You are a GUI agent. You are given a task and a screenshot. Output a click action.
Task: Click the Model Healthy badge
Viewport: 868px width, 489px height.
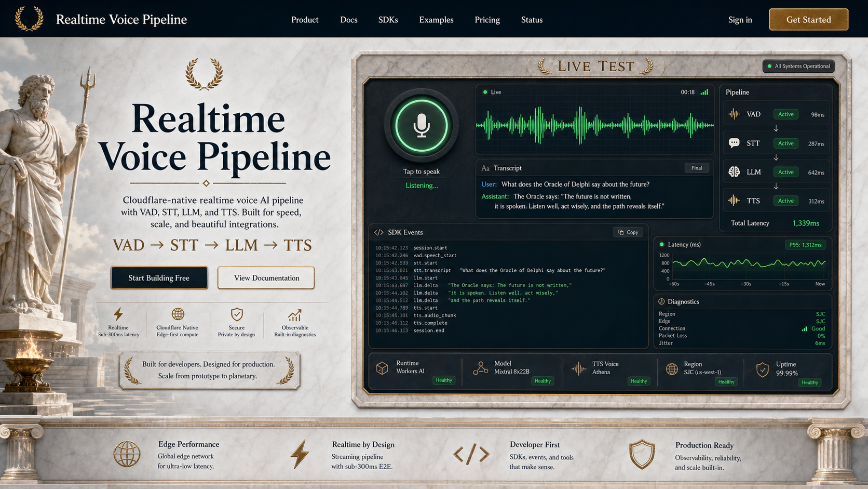(x=542, y=381)
